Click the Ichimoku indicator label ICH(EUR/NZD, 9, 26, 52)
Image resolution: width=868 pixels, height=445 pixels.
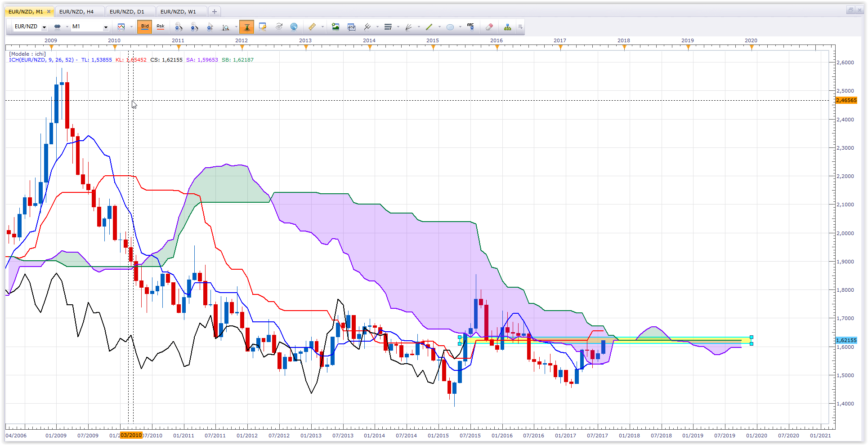[41, 60]
